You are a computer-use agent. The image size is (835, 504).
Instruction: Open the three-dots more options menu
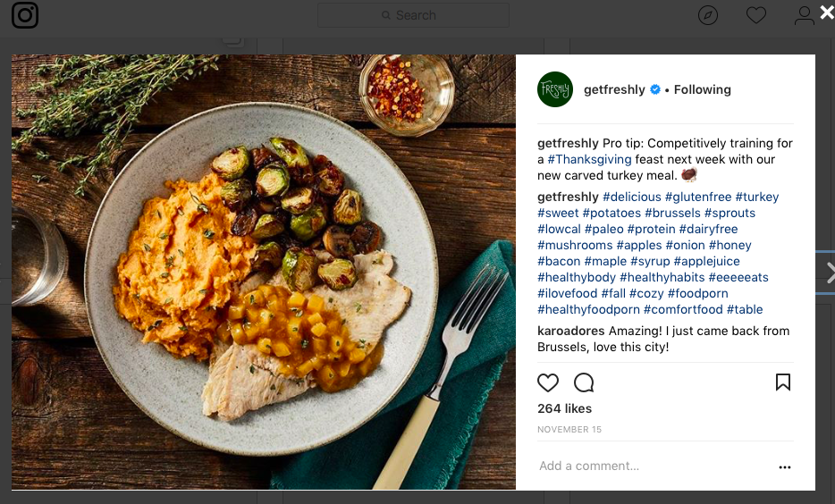tap(785, 466)
